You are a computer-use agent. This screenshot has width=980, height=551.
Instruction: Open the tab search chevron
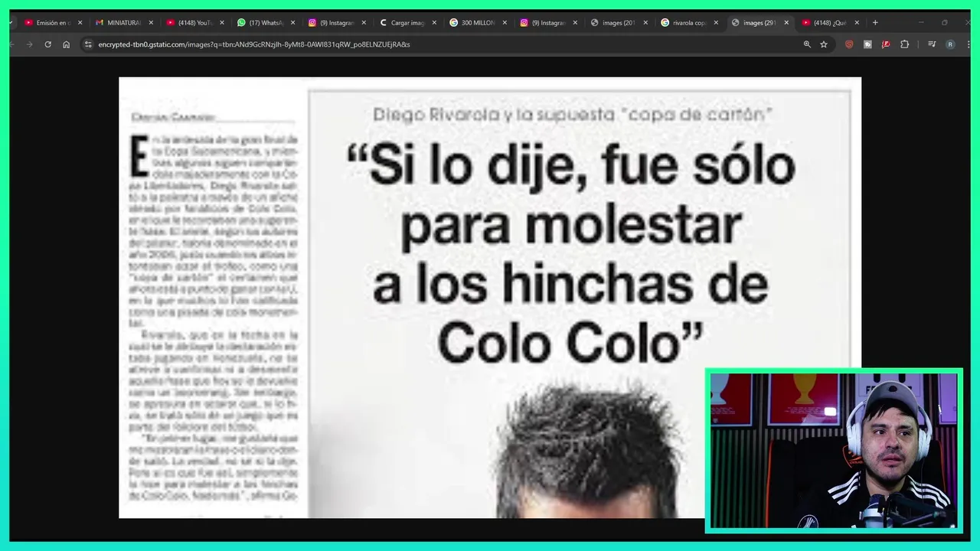[x=11, y=23]
